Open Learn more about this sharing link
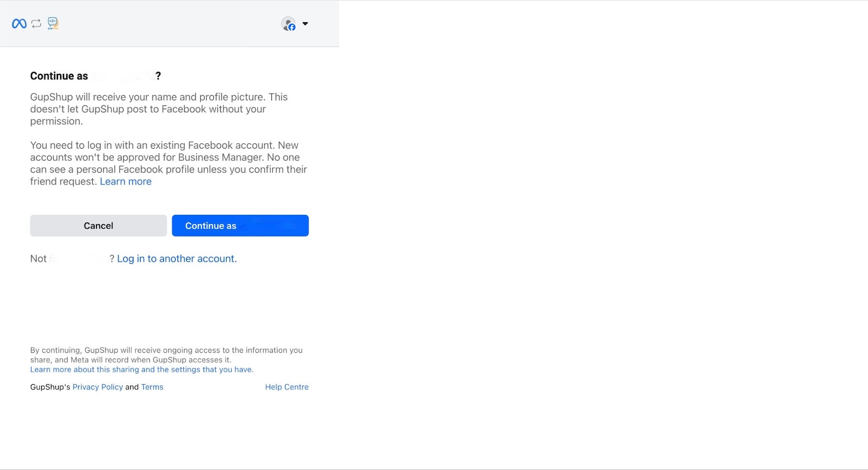This screenshot has height=470, width=868. 142,370
